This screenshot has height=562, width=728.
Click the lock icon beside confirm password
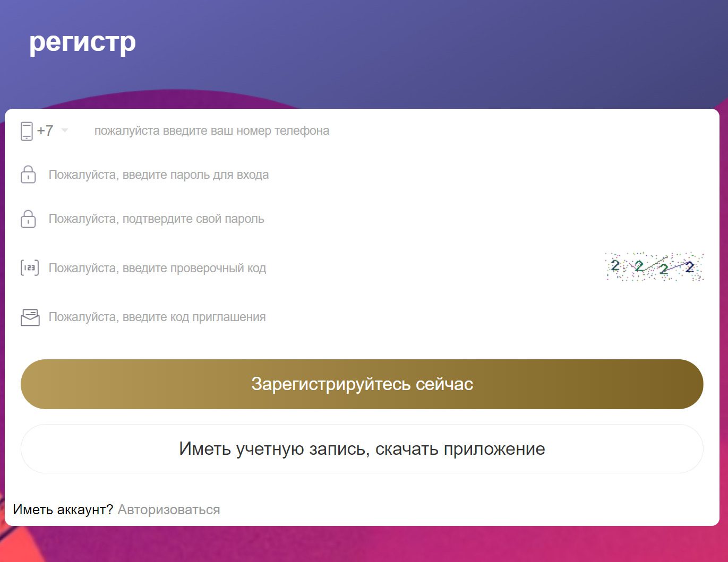coord(28,219)
